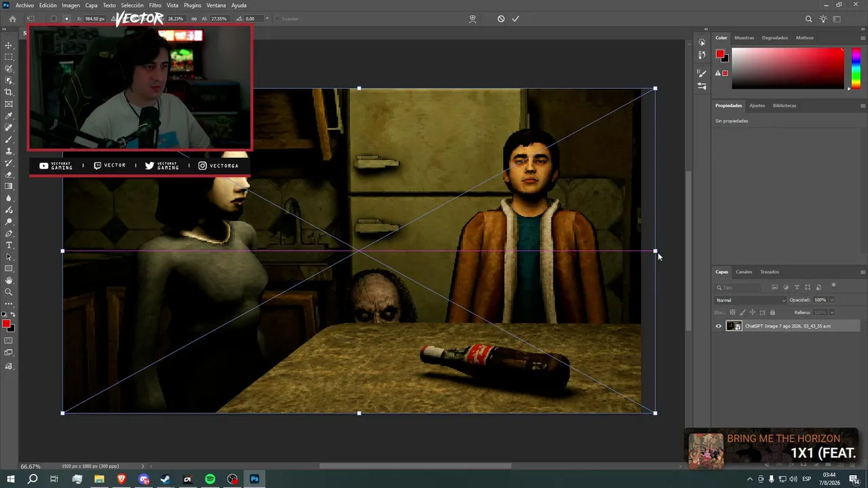Open the History panel icon

coord(702,54)
